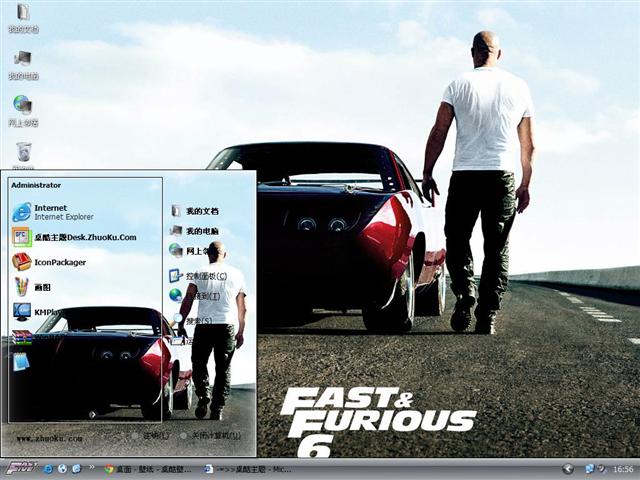Viewport: 640px width, 480px height.
Task: Switch to the 桌酷主题 Mic... taskbar window
Action: click(x=248, y=469)
